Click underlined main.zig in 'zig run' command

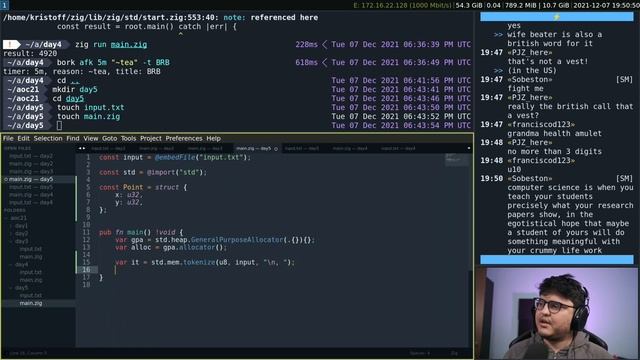[129, 44]
